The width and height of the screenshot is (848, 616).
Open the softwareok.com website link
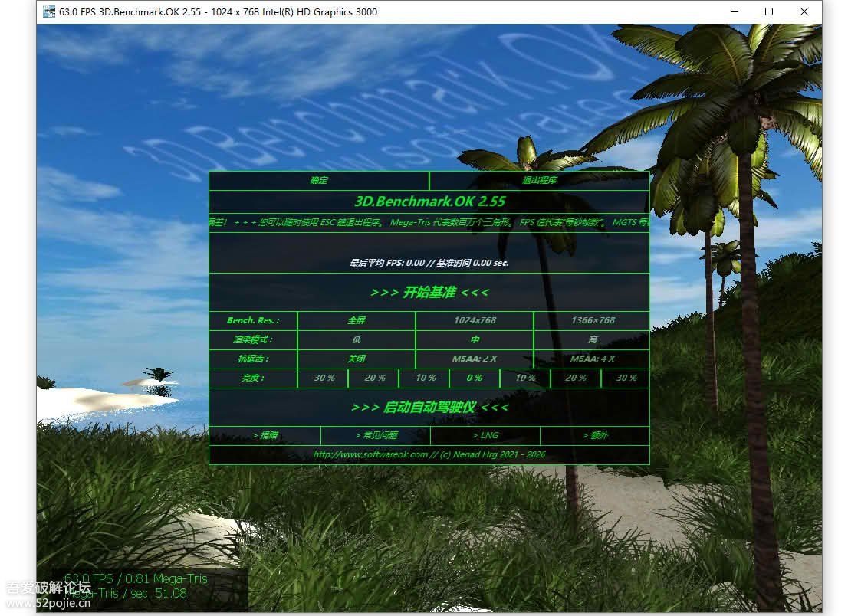click(429, 455)
